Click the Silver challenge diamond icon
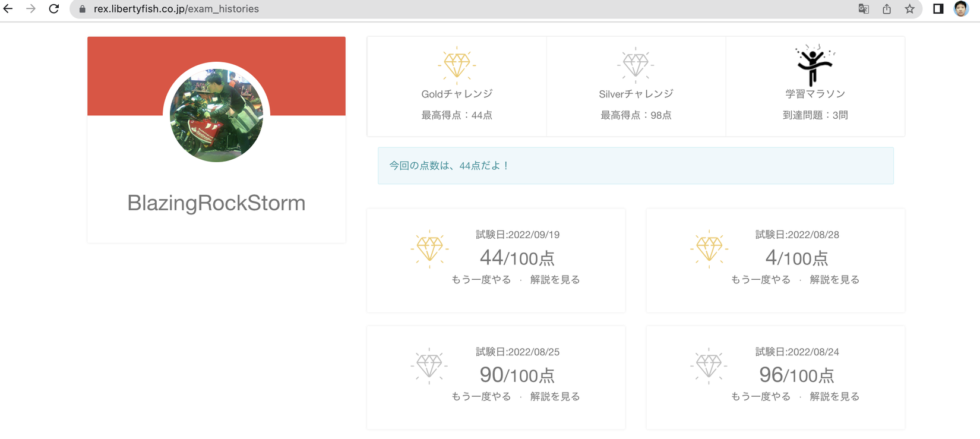The image size is (980, 439). [x=636, y=64]
